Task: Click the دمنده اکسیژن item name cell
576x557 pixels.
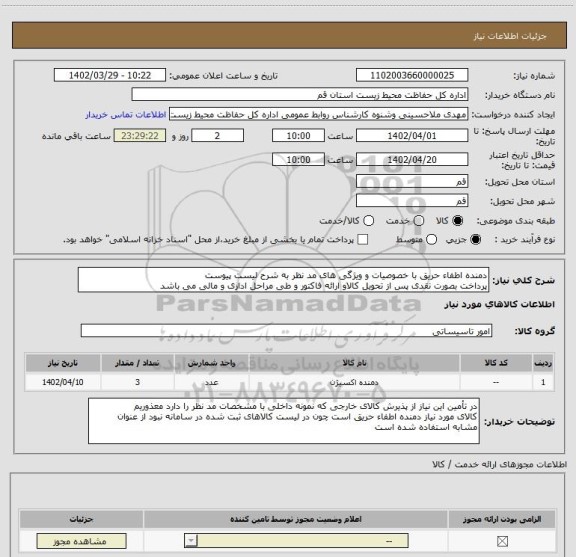Action: (354, 382)
